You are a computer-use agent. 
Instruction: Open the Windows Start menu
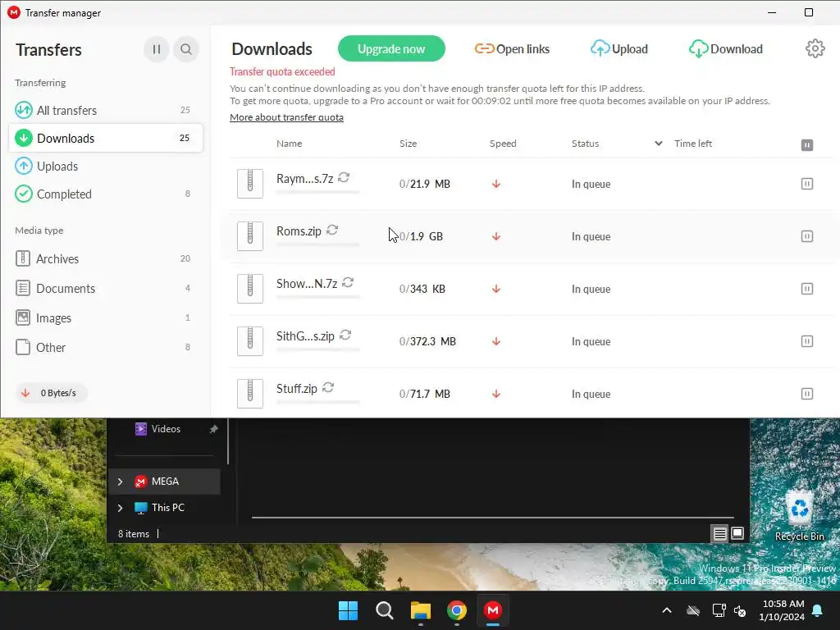pos(348,610)
